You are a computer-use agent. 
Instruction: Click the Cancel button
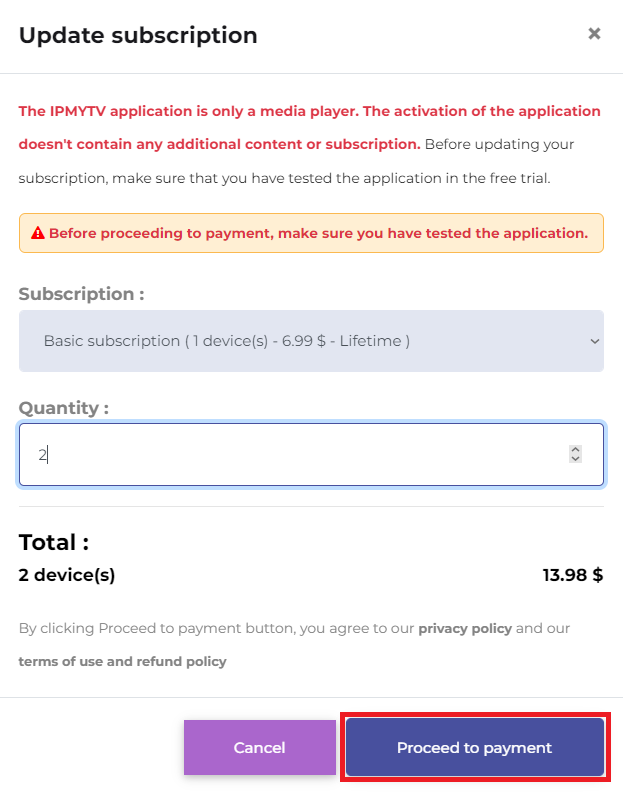(259, 747)
